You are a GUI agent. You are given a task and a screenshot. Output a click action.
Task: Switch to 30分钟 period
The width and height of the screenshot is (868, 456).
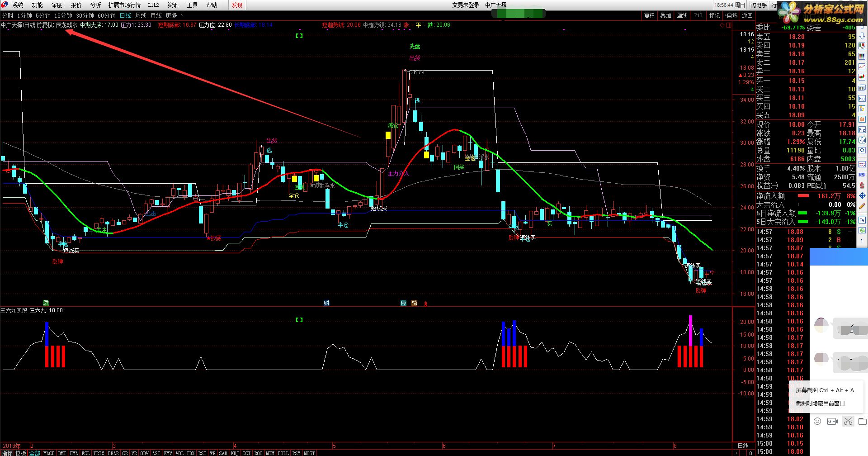pyautogui.click(x=85, y=15)
